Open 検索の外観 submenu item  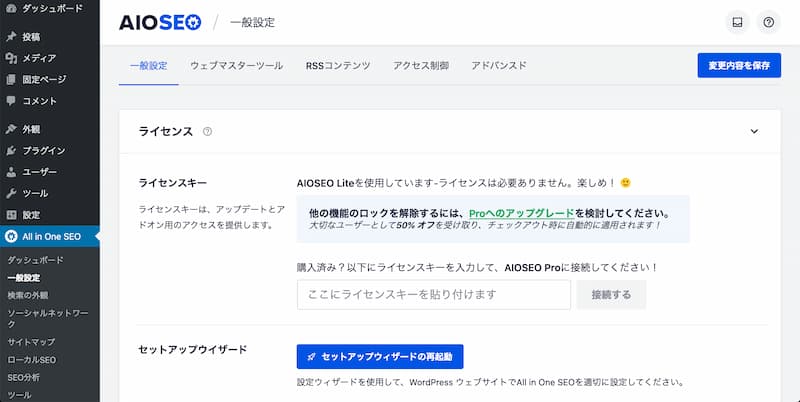pos(28,295)
